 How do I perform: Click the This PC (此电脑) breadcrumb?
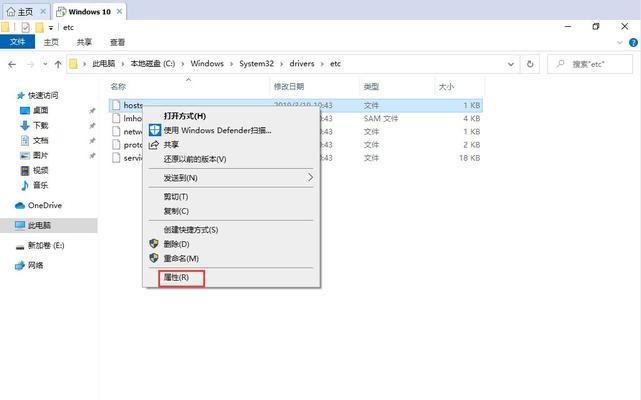click(103, 64)
